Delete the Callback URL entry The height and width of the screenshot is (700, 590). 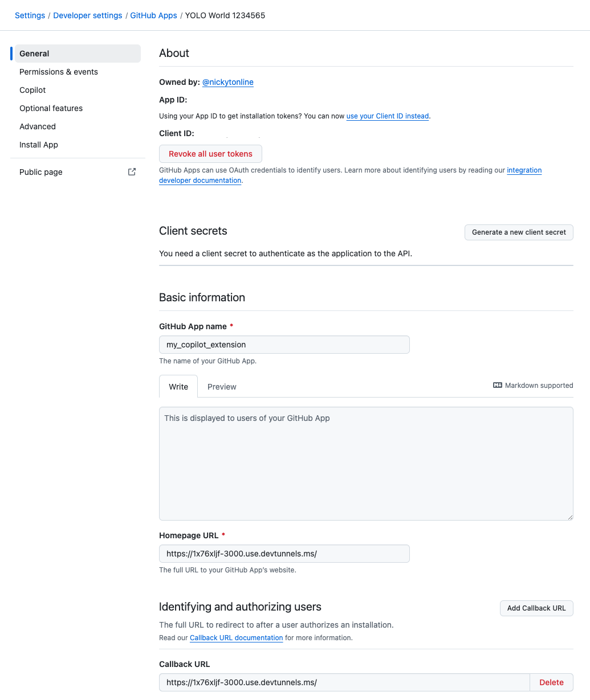point(551,682)
